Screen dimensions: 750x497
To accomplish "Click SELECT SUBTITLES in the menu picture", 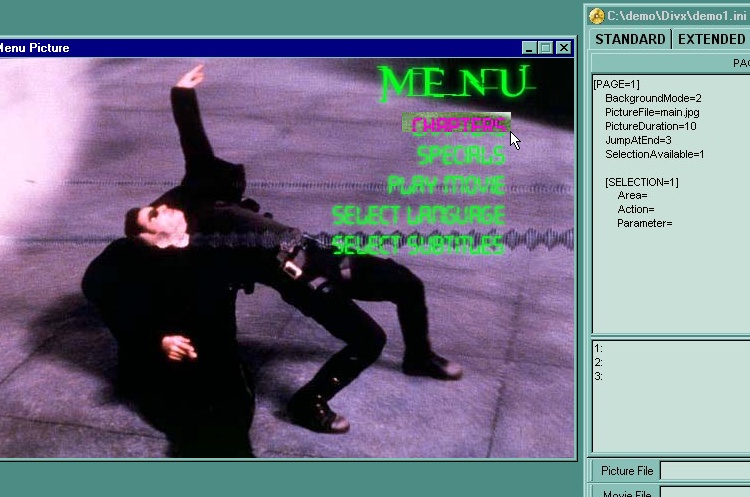I will pos(418,244).
